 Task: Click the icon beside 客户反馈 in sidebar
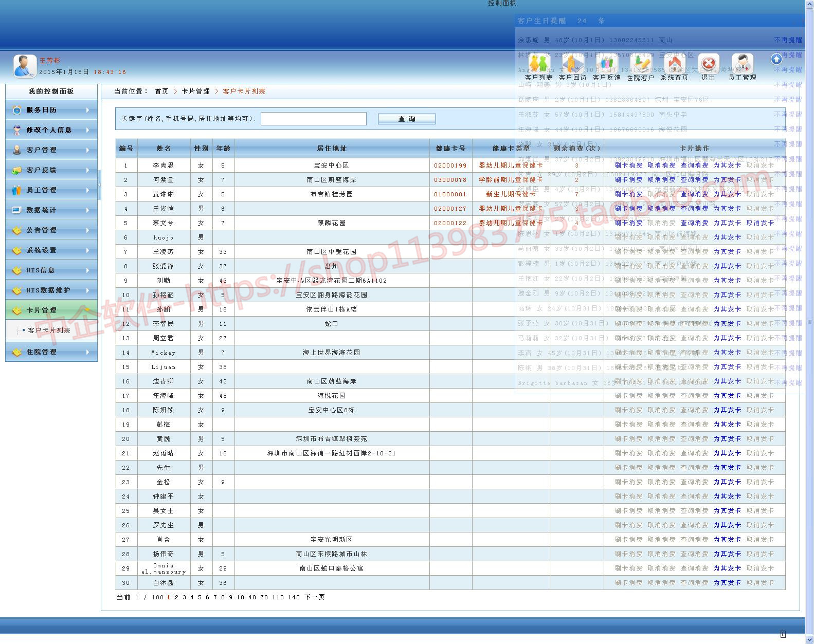coord(17,170)
